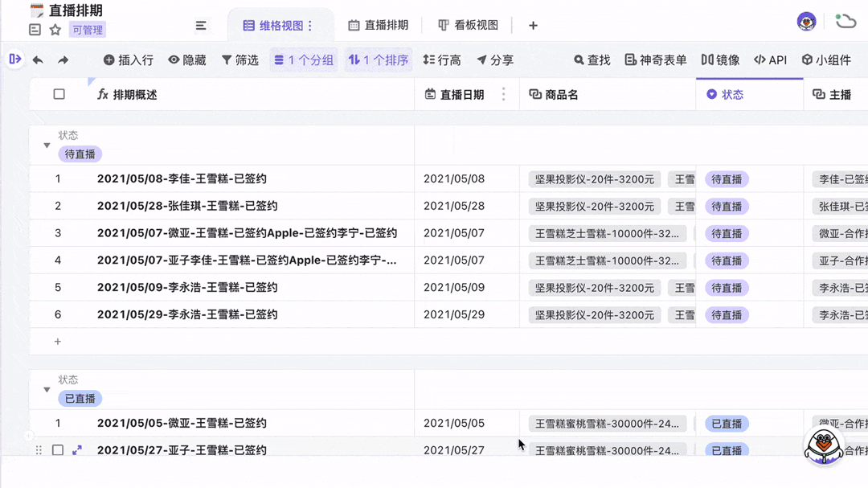Open the 直播日期 column options menu

pos(503,94)
